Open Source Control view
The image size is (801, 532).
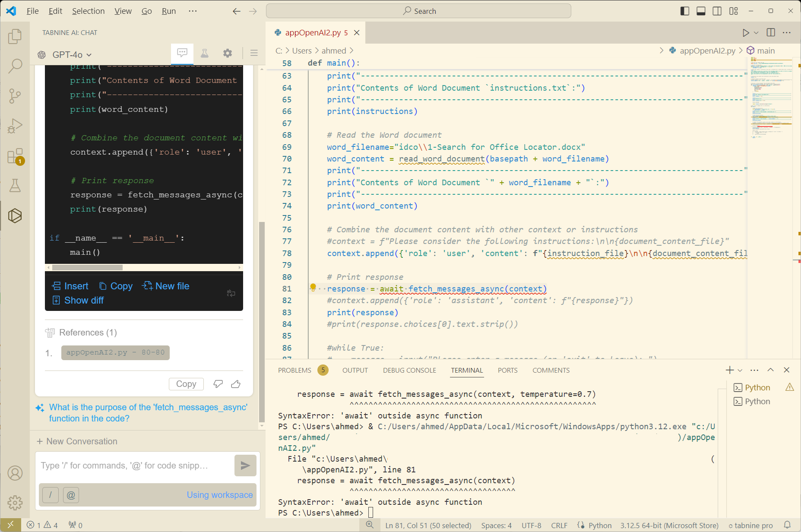point(15,95)
